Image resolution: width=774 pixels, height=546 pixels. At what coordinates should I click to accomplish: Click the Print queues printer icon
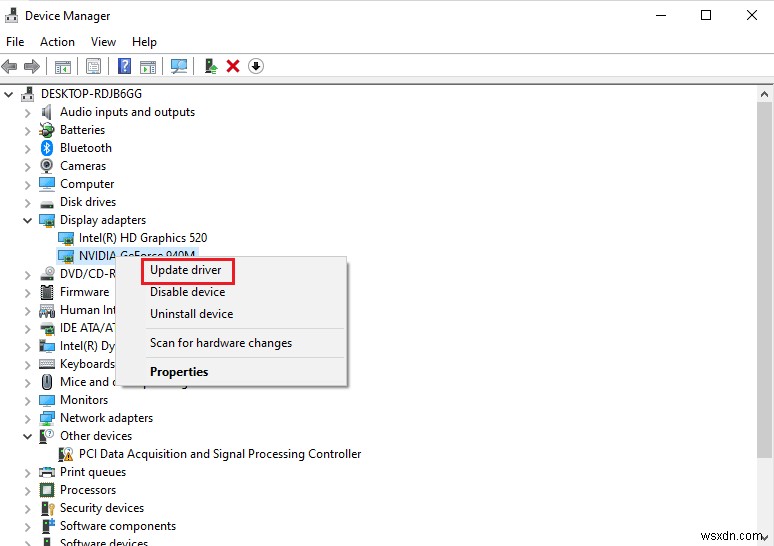click(x=47, y=472)
